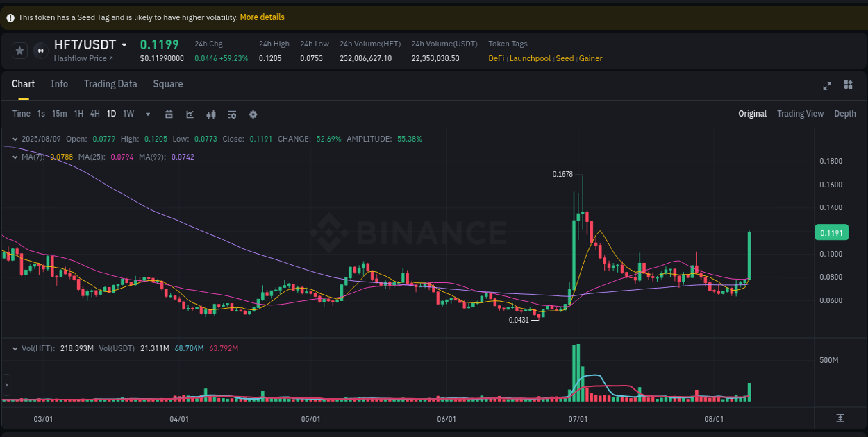The height and width of the screenshot is (437, 868).
Task: Switch to the Trading View chart tab
Action: (800, 113)
